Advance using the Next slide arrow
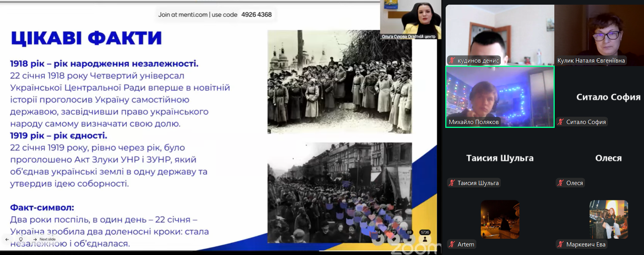 point(35,239)
